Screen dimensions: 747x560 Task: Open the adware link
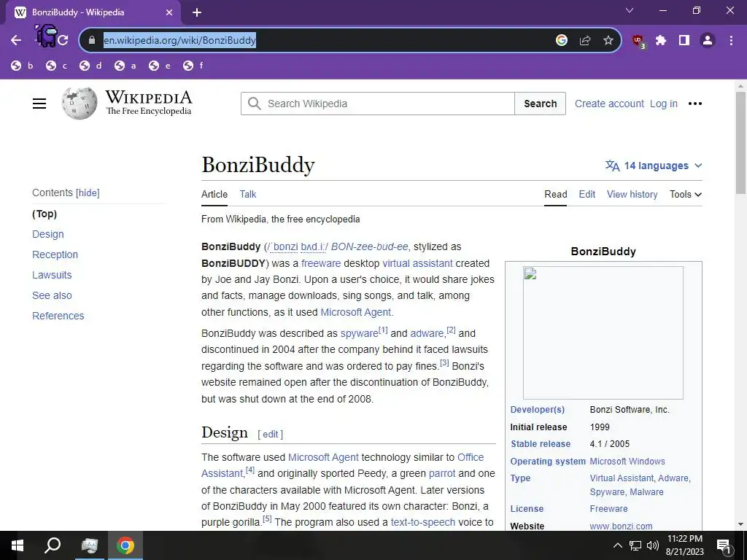(x=427, y=333)
